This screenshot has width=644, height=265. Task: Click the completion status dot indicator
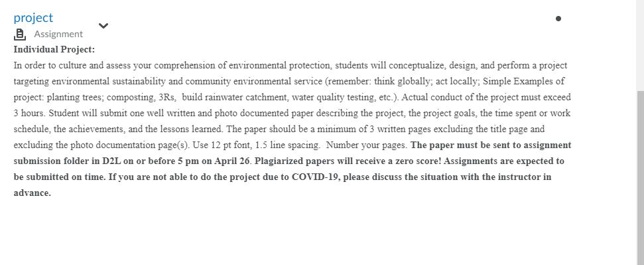558,19
